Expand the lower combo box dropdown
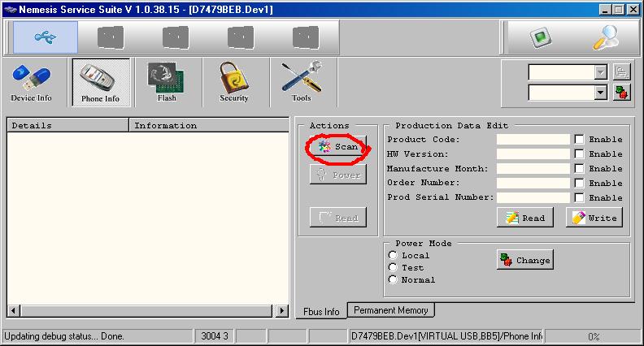This screenshot has width=644, height=346. pyautogui.click(x=600, y=93)
